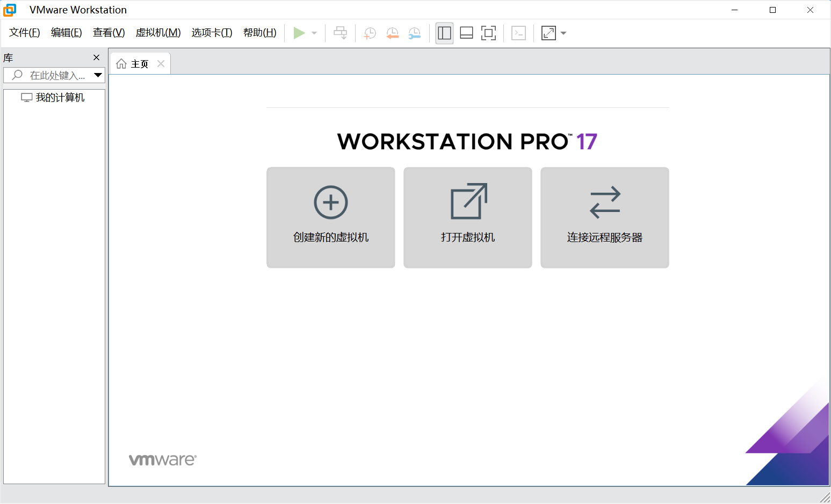831x504 pixels.
Task: Click 打开虚拟机 to open a VM
Action: pos(467,217)
